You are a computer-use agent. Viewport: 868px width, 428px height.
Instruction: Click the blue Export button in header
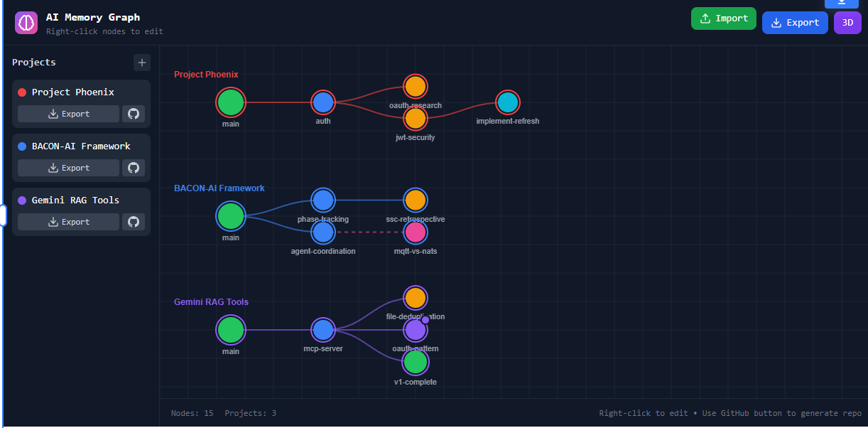click(795, 23)
